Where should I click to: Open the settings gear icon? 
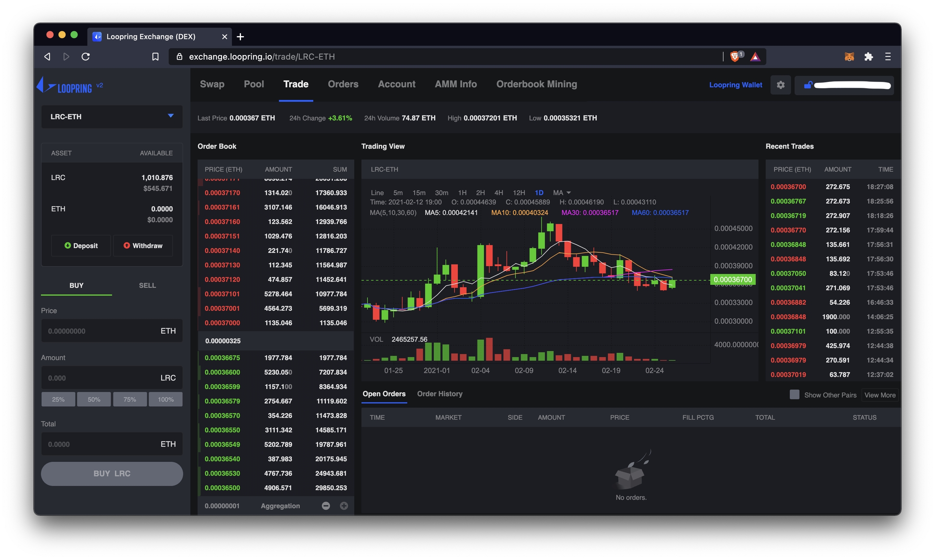click(780, 85)
